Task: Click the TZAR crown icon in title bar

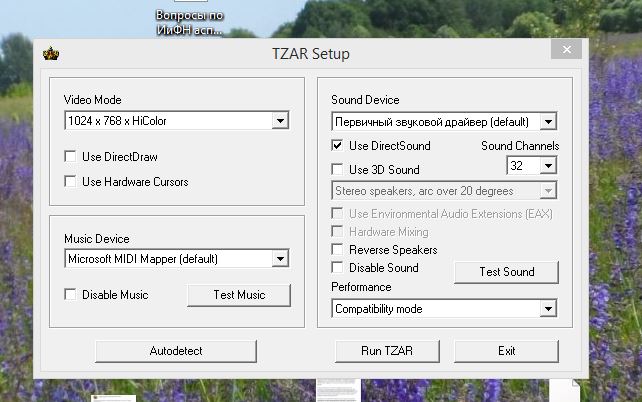Action: 51,53
